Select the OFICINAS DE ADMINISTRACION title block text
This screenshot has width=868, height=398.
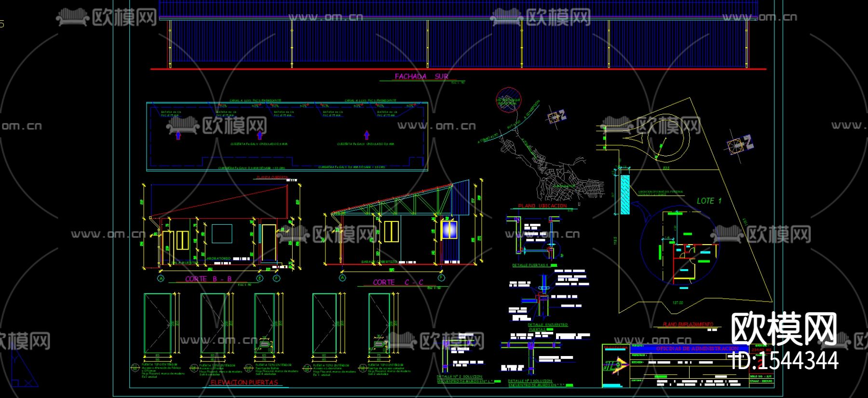pyautogui.click(x=697, y=348)
